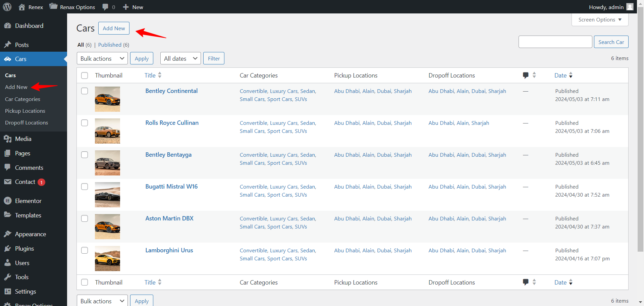Click the Tools wrench icon
The image size is (644, 306).
8,277
